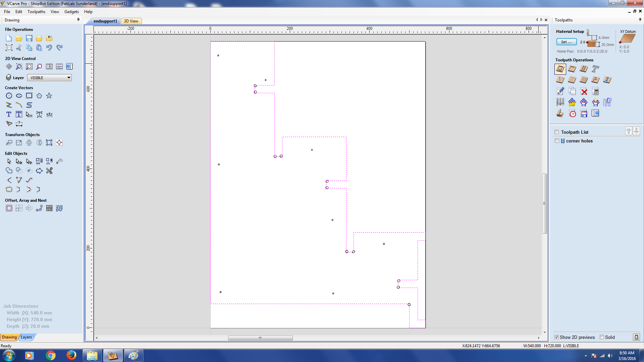The image size is (644, 362).
Task: Click the Undo arrow icon
Action: (x=49, y=48)
